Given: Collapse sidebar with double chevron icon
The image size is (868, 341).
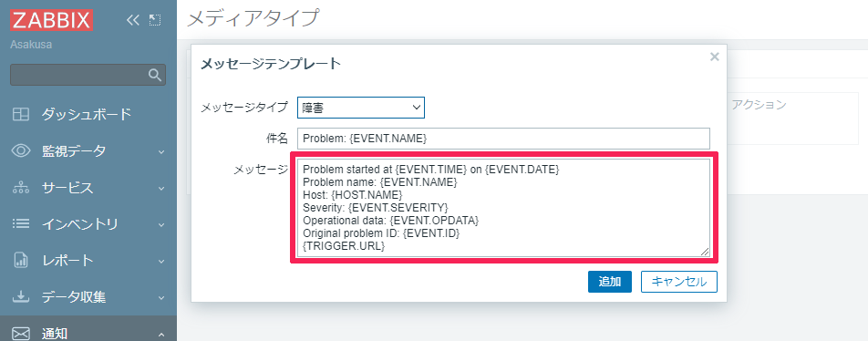Looking at the screenshot, I should tap(132, 20).
